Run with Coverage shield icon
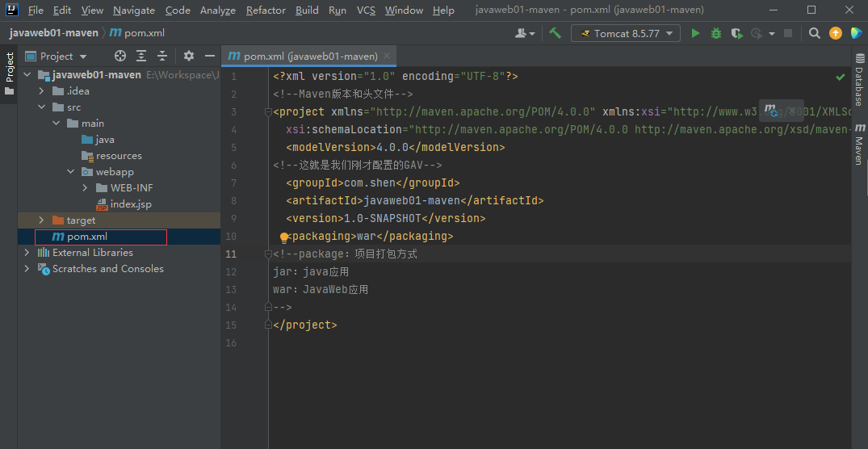This screenshot has height=449, width=868. coord(736,33)
